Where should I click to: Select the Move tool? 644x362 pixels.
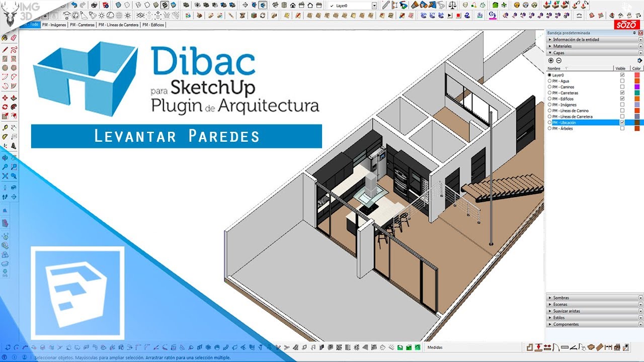(5, 98)
